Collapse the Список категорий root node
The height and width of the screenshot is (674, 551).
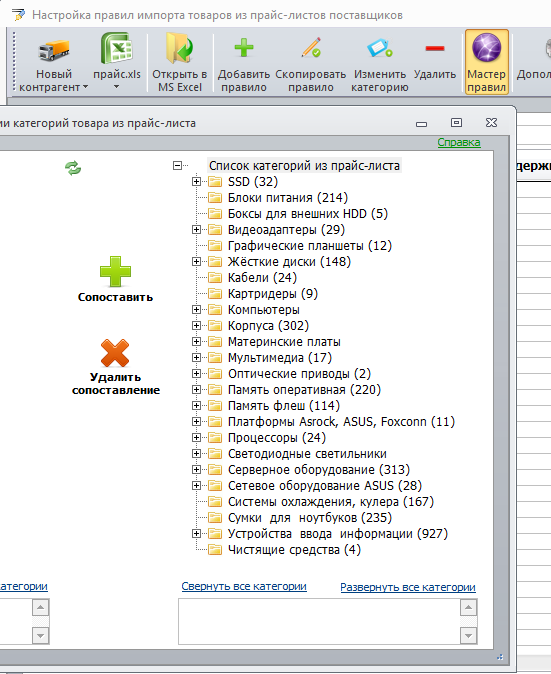pyautogui.click(x=177, y=165)
